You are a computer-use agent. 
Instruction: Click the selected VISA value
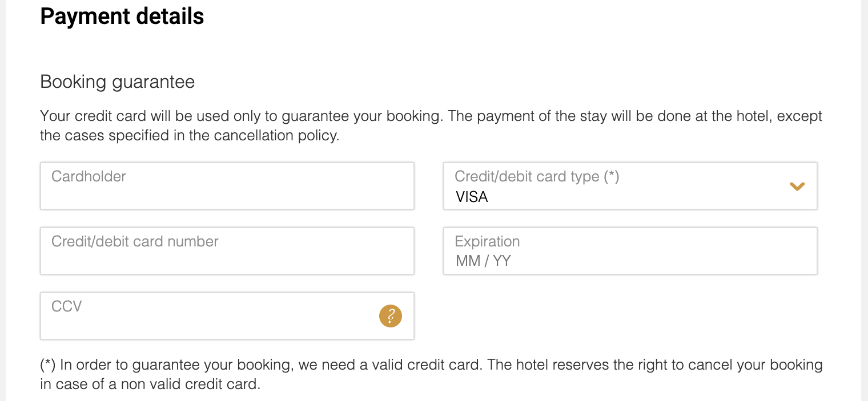(472, 197)
